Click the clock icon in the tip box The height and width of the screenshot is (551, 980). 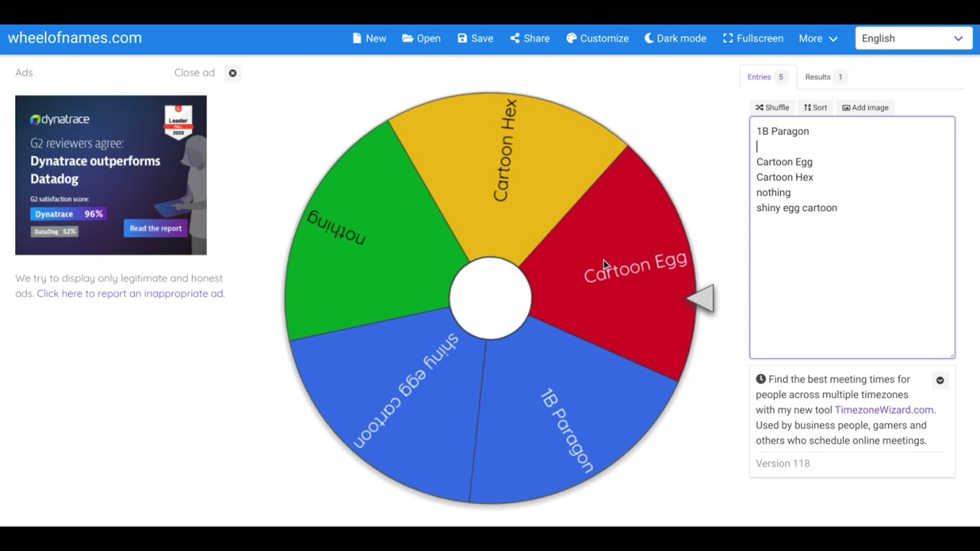[761, 379]
